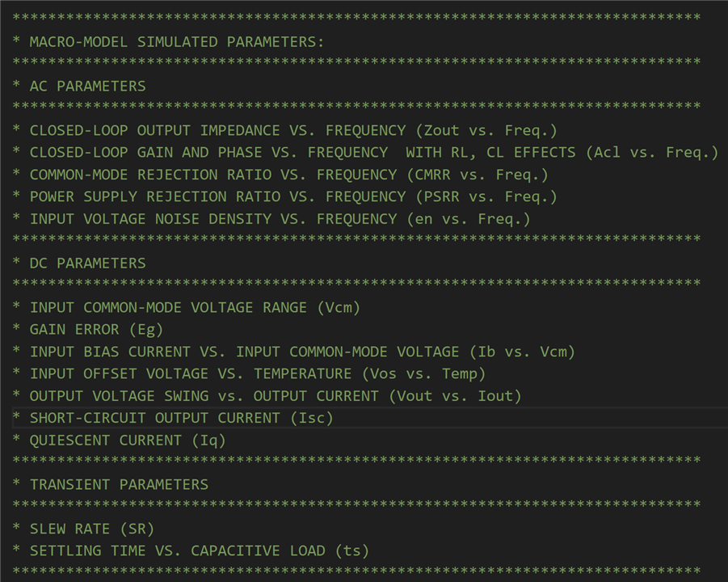Screen dimensions: 728x582
Task: Place cursor on TRANSIENT PARAMETERS heading
Action: (x=110, y=484)
